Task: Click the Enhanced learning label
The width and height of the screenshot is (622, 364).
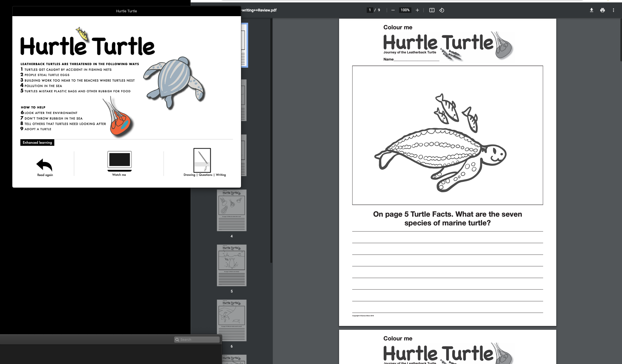Action: click(x=37, y=142)
